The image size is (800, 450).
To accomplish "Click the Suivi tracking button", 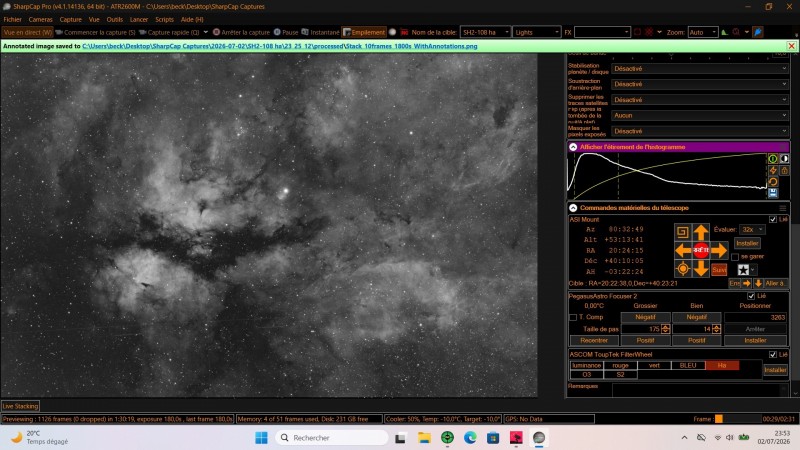I will [x=719, y=270].
